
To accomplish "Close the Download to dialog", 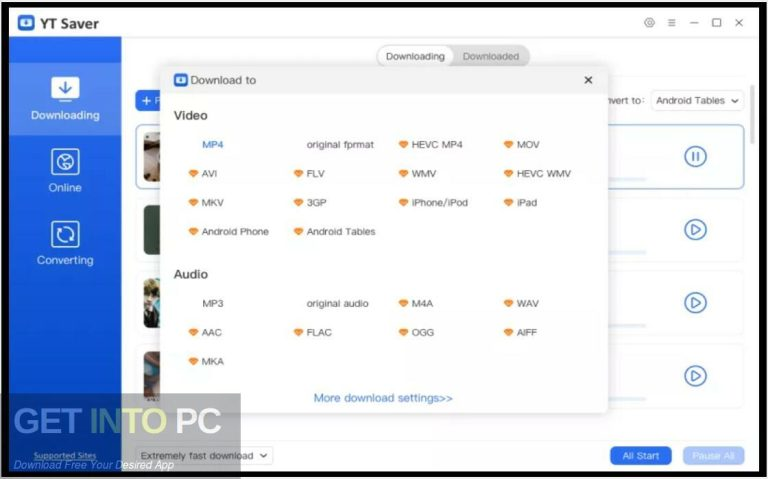I will click(x=588, y=80).
